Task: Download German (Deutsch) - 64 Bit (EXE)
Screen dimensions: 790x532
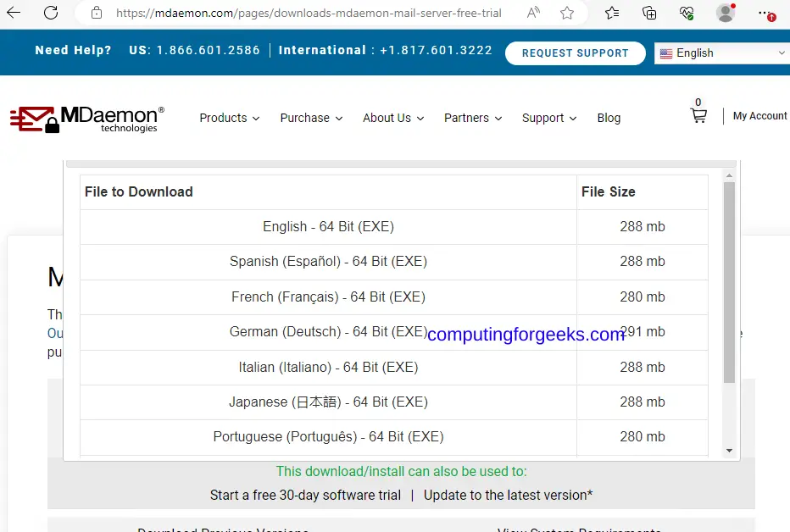Action: 329,332
